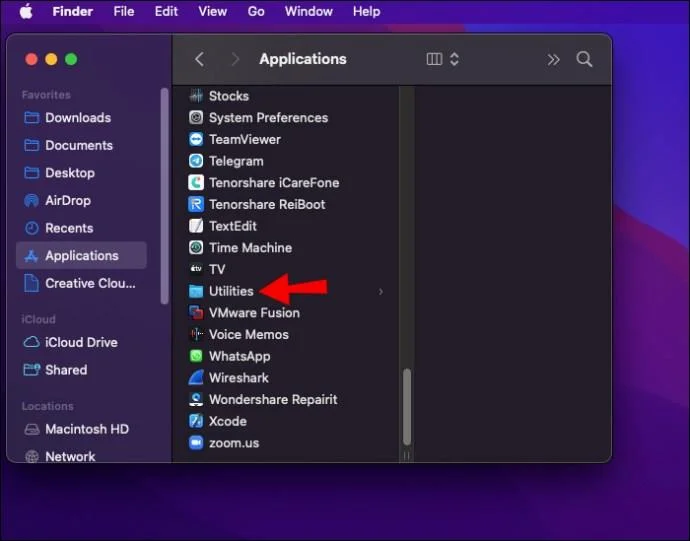Viewport: 690px width, 541px height.
Task: Open the Apple menu
Action: [26, 11]
